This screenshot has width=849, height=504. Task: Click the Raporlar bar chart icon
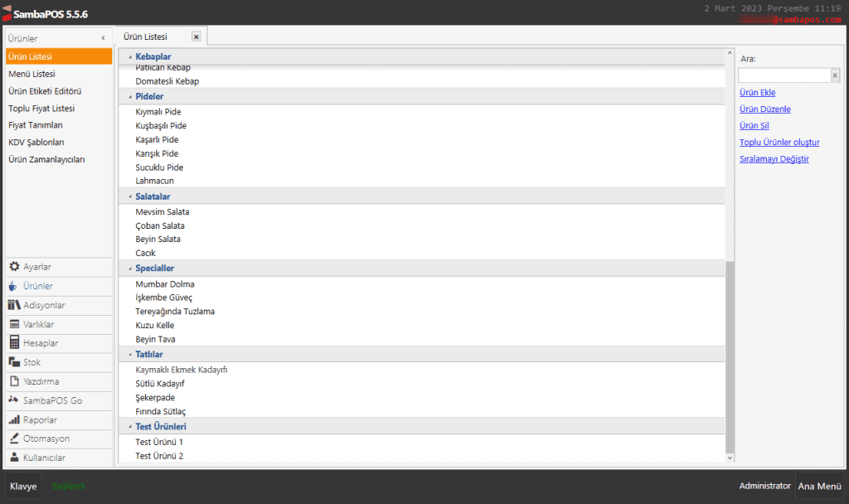point(14,419)
